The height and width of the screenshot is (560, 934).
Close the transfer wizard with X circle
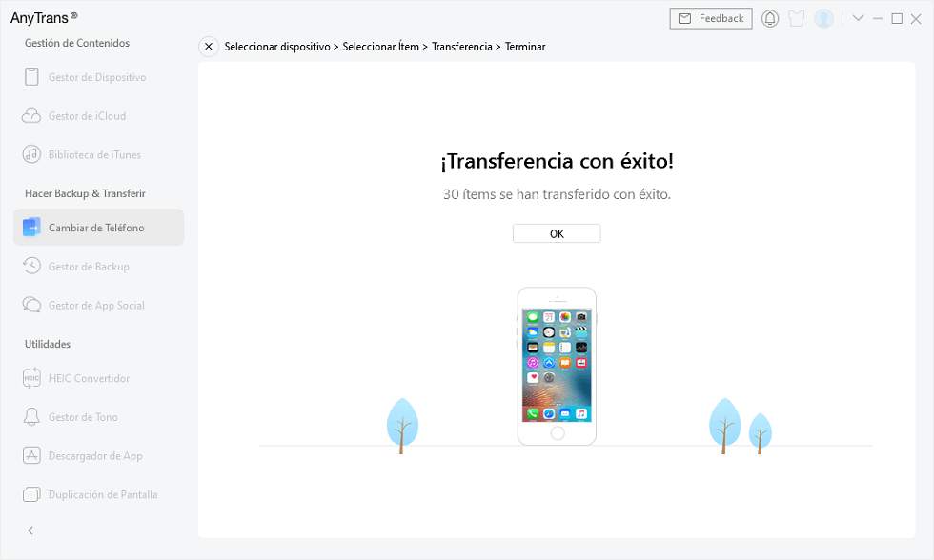tap(209, 47)
